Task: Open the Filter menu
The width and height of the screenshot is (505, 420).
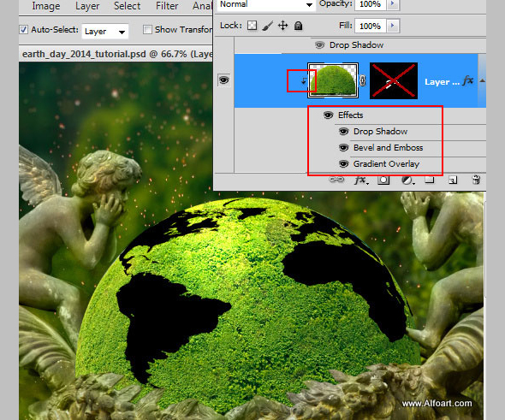Action: (x=167, y=6)
